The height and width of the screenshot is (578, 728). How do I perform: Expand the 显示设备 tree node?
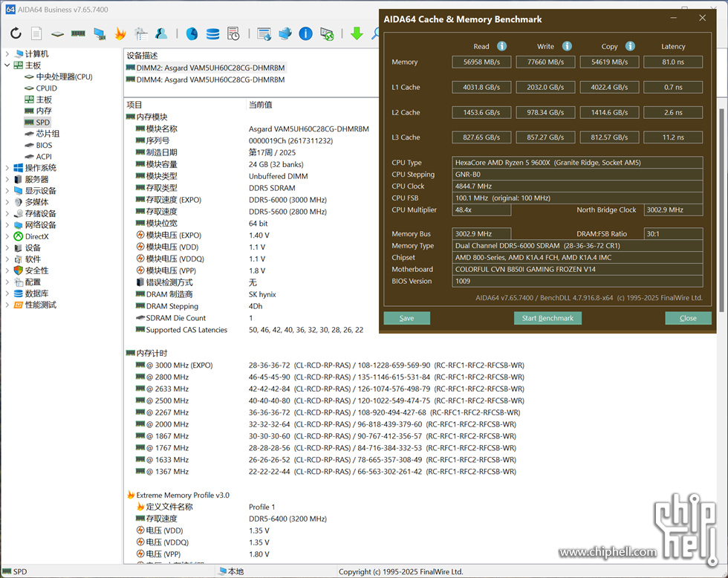[7, 191]
